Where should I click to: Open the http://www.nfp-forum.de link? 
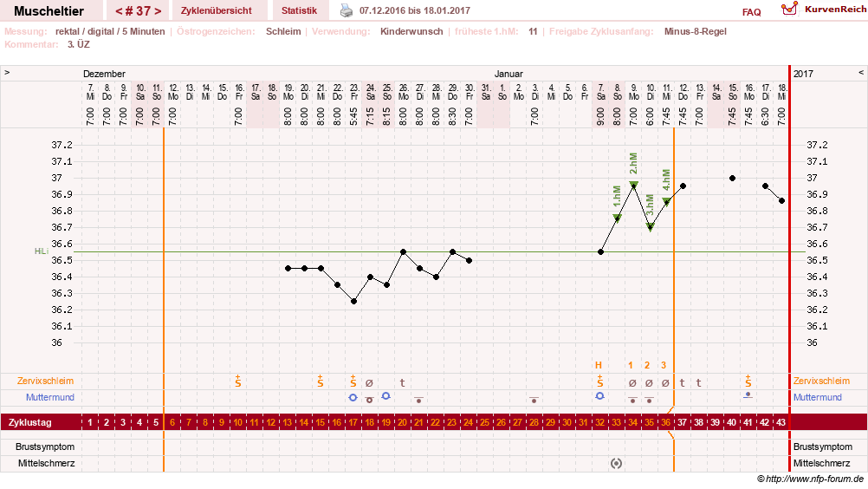814,479
